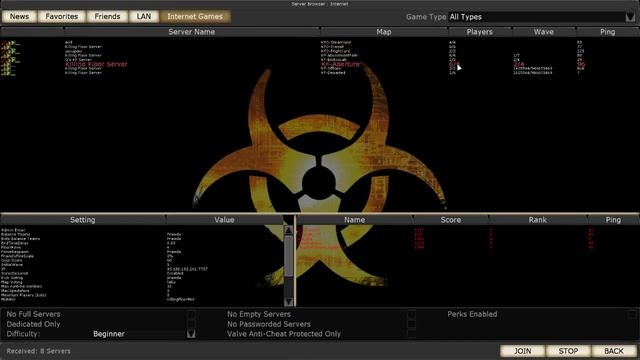Screen dimensions: 640x360
Task: Click the Setting column header
Action: (82, 220)
